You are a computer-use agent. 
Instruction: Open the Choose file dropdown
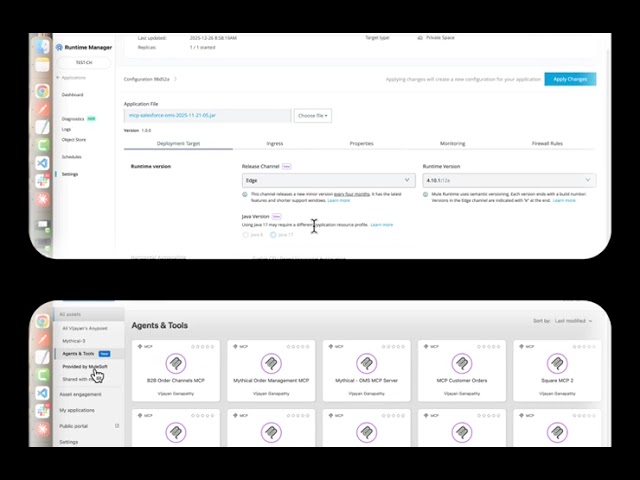pos(313,116)
